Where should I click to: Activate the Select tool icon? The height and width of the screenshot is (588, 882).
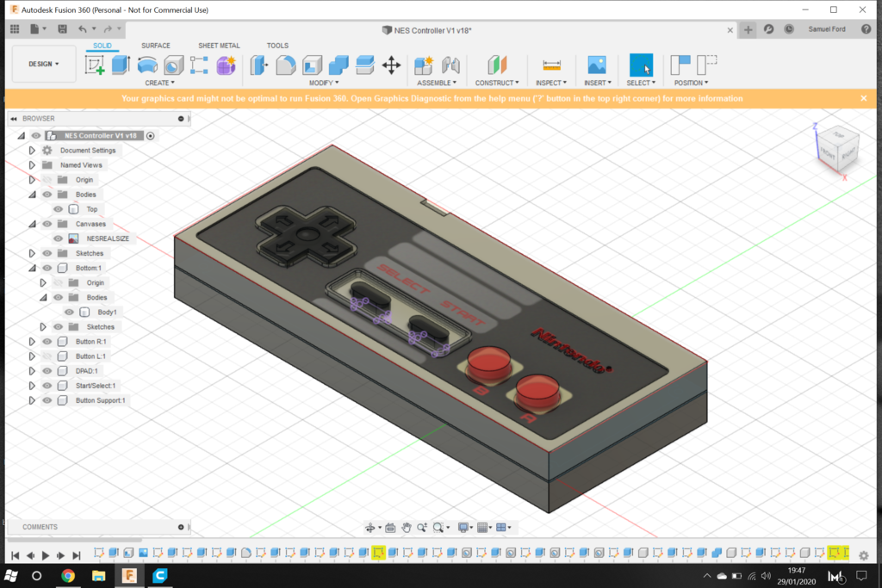(641, 65)
